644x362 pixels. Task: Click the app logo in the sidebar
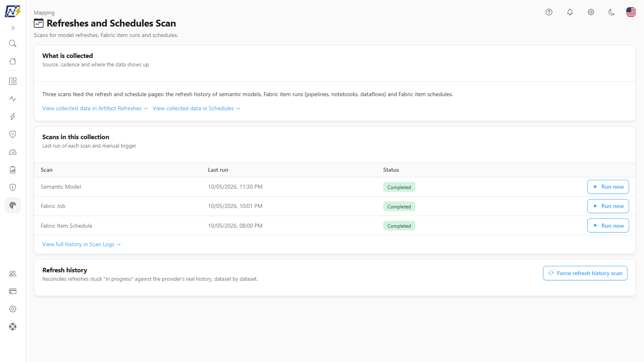point(13,11)
